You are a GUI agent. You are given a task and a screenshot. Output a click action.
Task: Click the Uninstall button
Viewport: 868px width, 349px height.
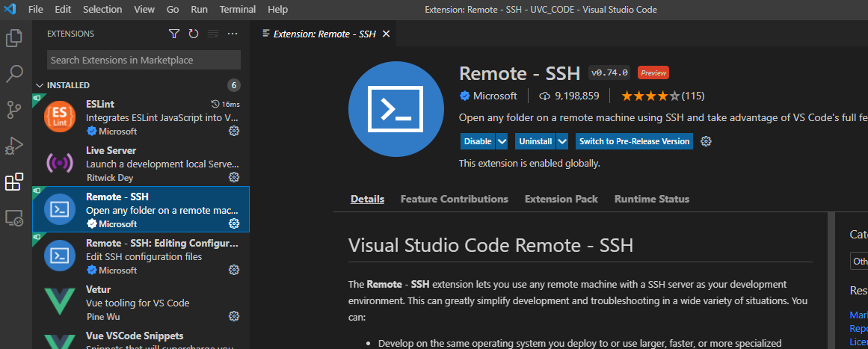pos(536,141)
